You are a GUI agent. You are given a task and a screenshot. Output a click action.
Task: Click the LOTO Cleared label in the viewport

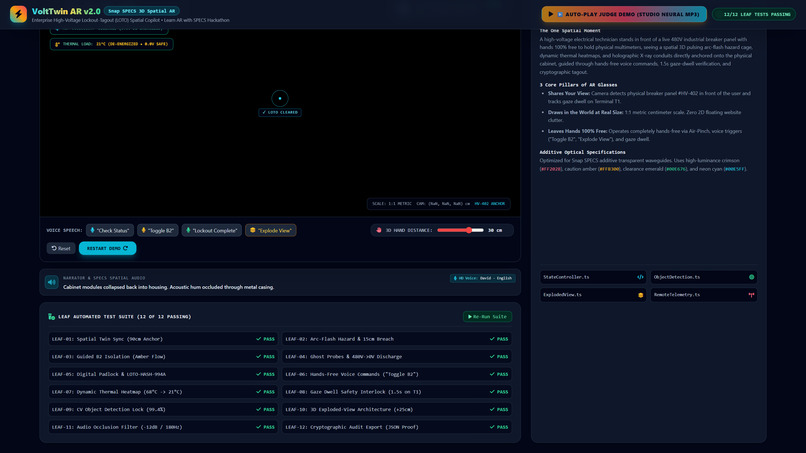point(280,112)
